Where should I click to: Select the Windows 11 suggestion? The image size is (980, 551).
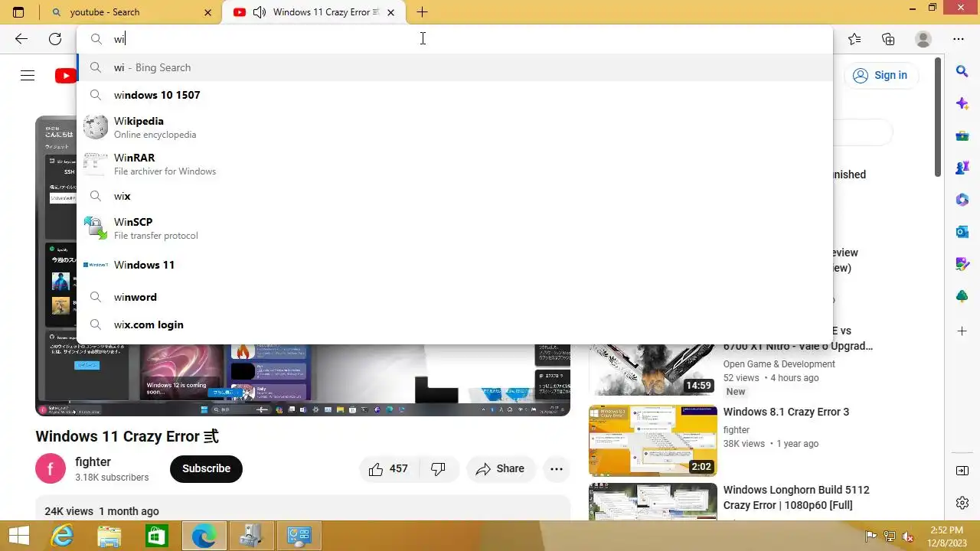(x=455, y=265)
